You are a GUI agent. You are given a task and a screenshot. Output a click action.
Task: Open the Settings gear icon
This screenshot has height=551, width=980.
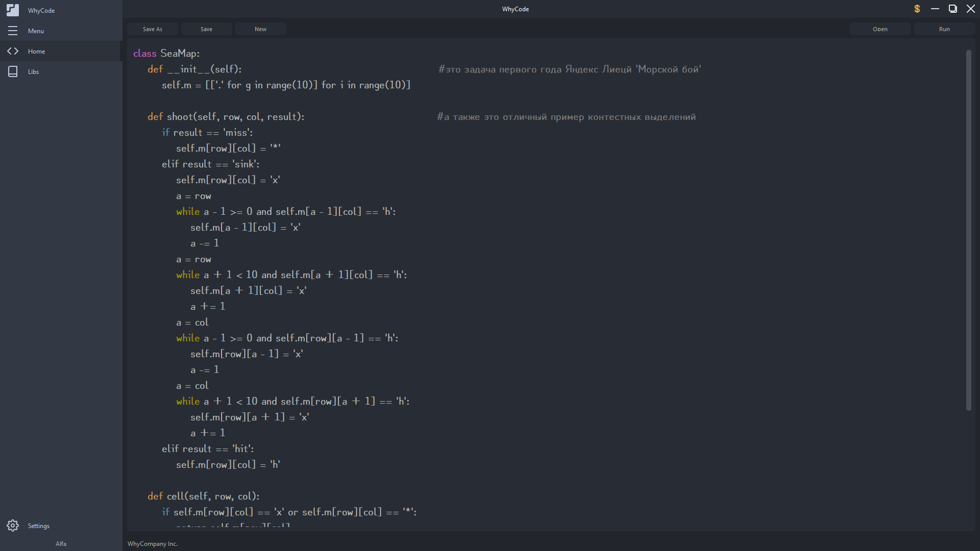[13, 525]
